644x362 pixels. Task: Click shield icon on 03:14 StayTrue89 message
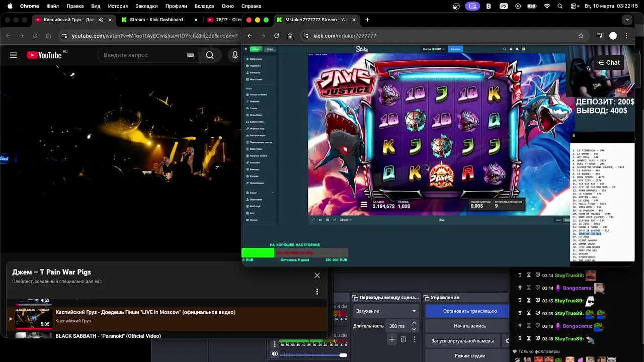click(x=537, y=276)
